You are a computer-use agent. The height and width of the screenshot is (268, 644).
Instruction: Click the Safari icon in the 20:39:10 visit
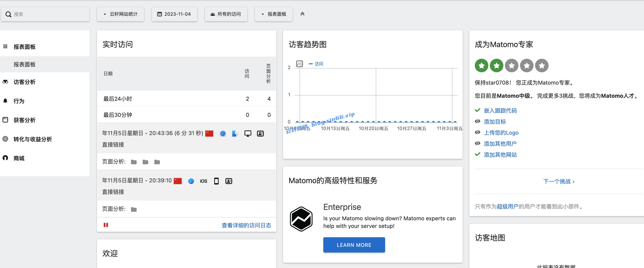[x=191, y=181]
